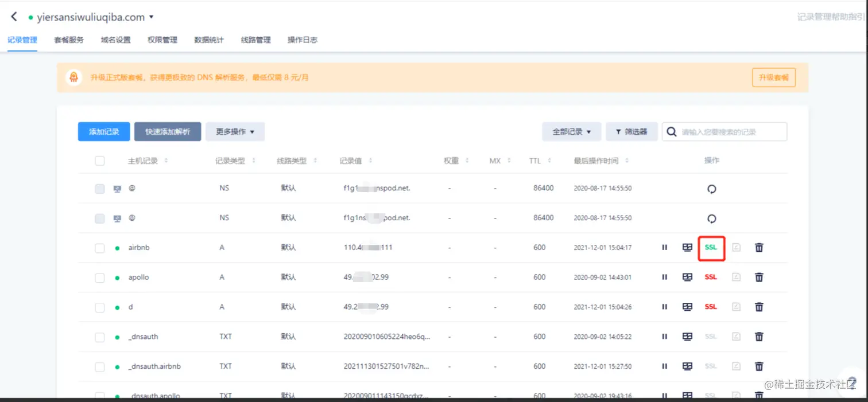
Task: Open monitoring for apollo record
Action: click(x=687, y=278)
